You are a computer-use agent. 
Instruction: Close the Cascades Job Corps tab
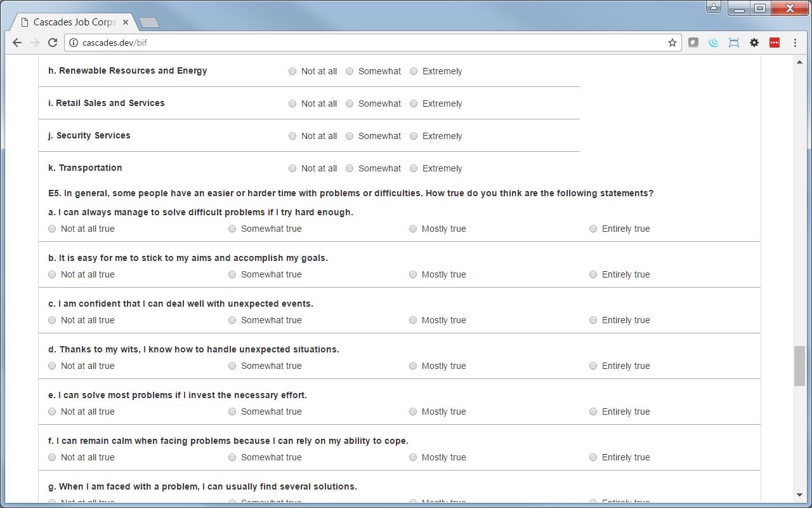pos(126,22)
